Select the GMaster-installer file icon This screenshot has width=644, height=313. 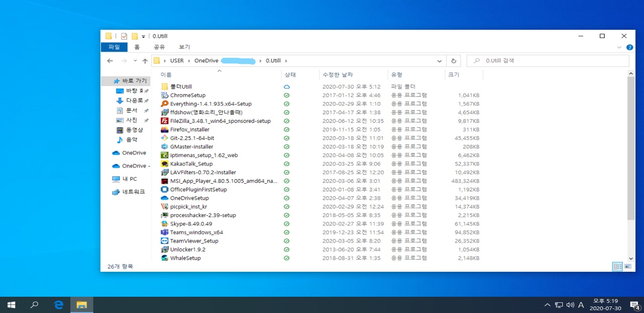[x=165, y=146]
